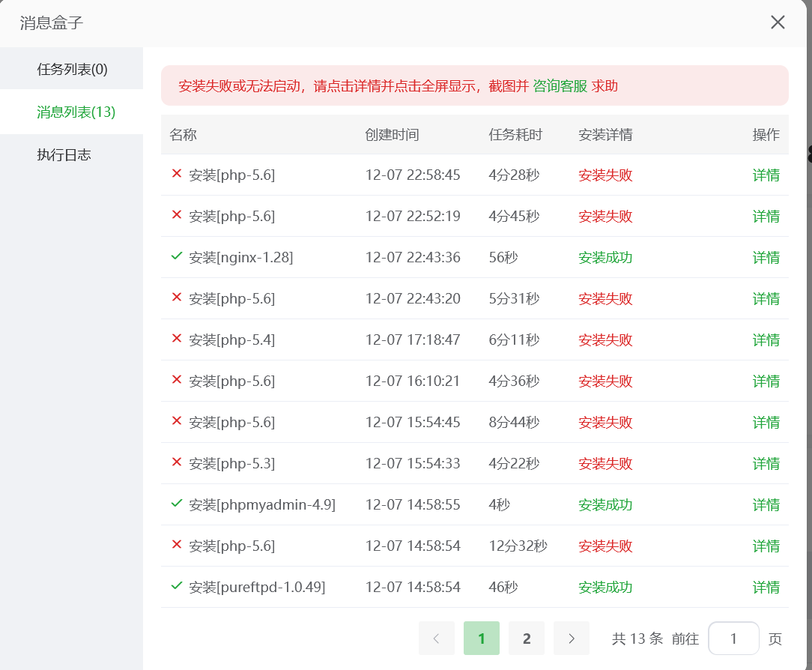Click red X icon of the 12分32秒 php-5.6 row
812x670 pixels.
point(177,545)
